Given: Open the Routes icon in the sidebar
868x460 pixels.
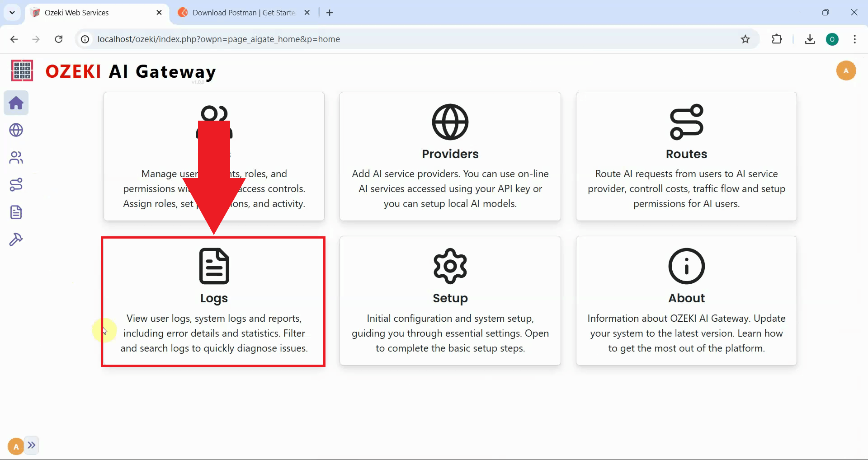Looking at the screenshot, I should (16, 184).
